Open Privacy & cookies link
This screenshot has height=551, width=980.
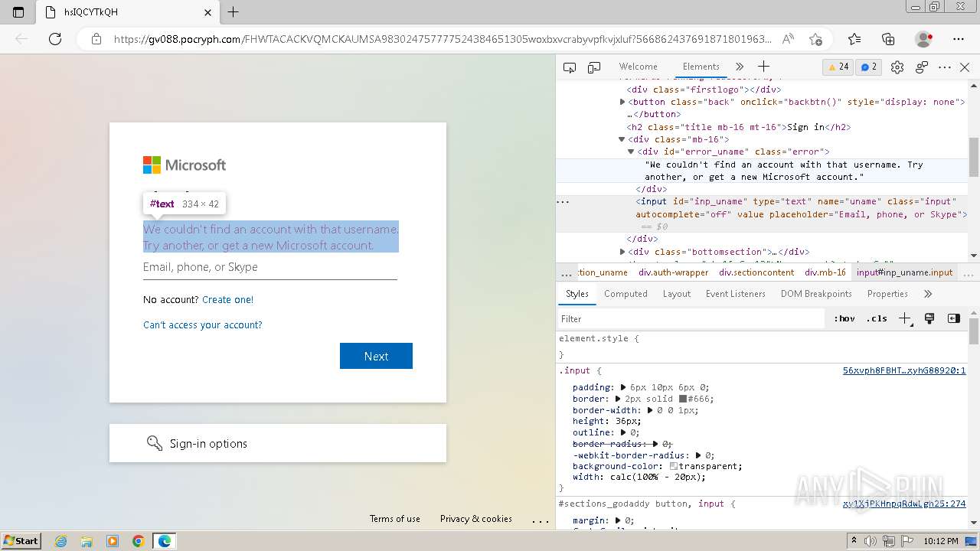pos(476,519)
